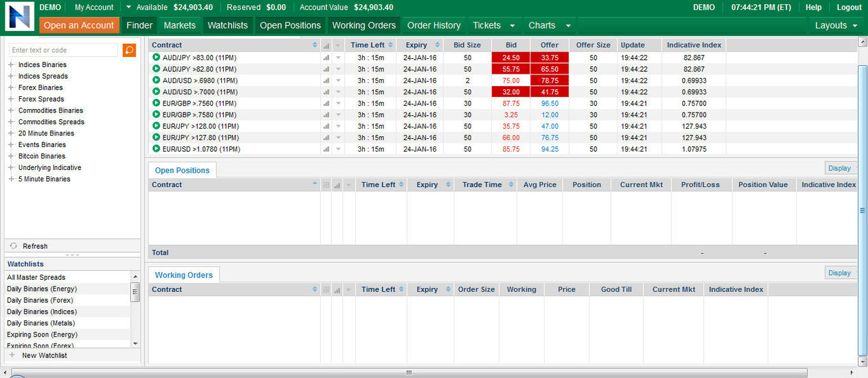Toggle sort arrows on top Contract column header
The height and width of the screenshot is (378, 868).
pyautogui.click(x=315, y=45)
